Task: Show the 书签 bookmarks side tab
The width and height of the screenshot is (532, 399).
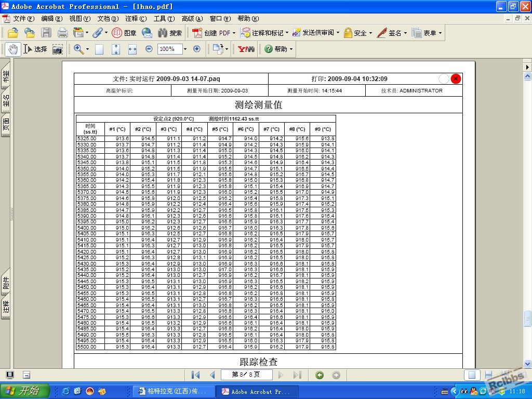Action: point(6,75)
